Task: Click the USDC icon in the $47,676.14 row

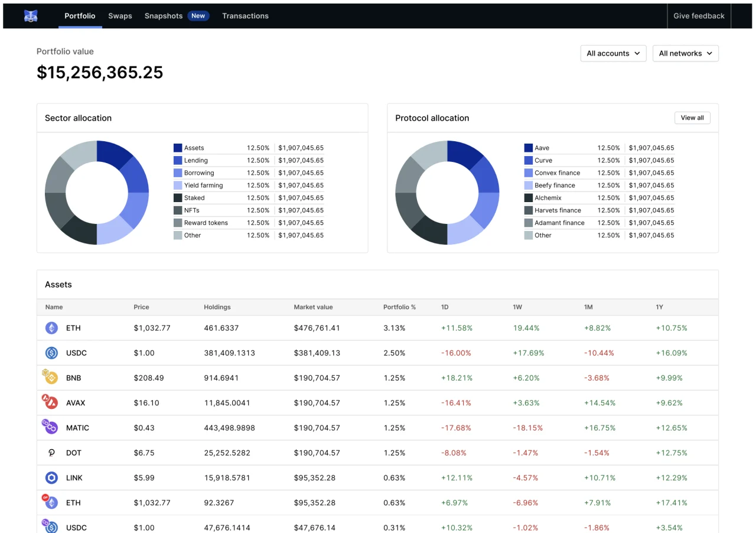Action: click(x=50, y=526)
